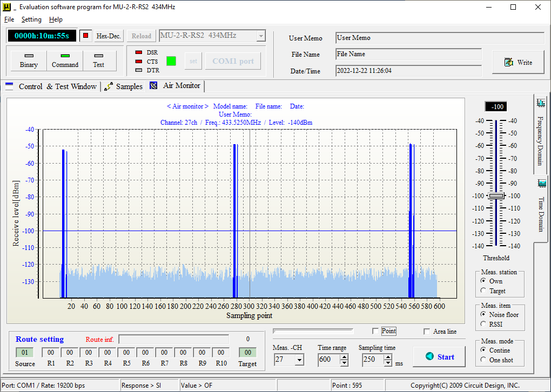This screenshot has width=551, height=392.
Task: Click the Source route field 01
Action: click(x=25, y=352)
